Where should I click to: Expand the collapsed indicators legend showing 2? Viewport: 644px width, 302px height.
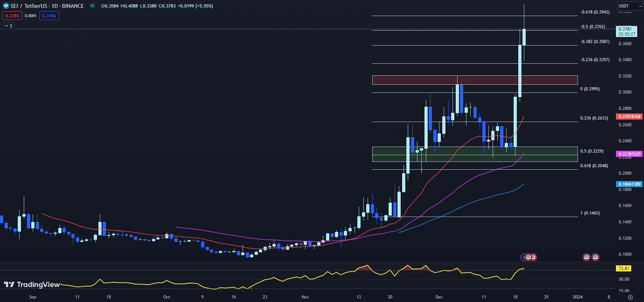9,26
